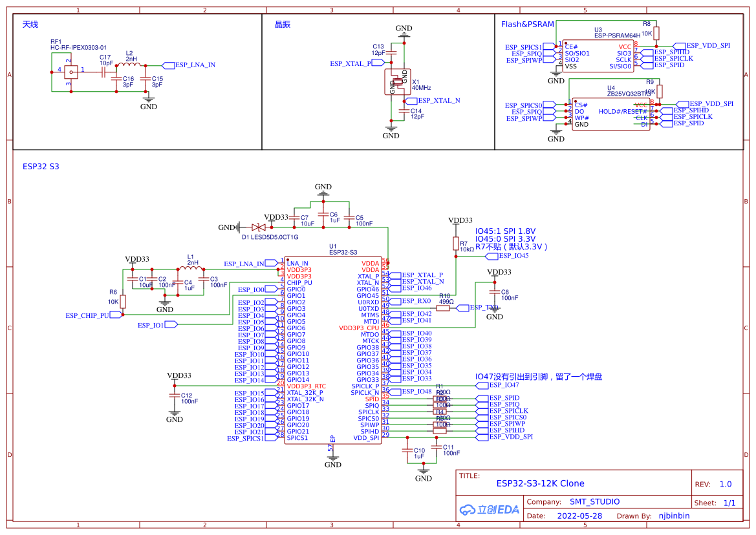The image size is (756, 535).
Task: Select pull-up resistor R9 10K
Action: [x=660, y=91]
